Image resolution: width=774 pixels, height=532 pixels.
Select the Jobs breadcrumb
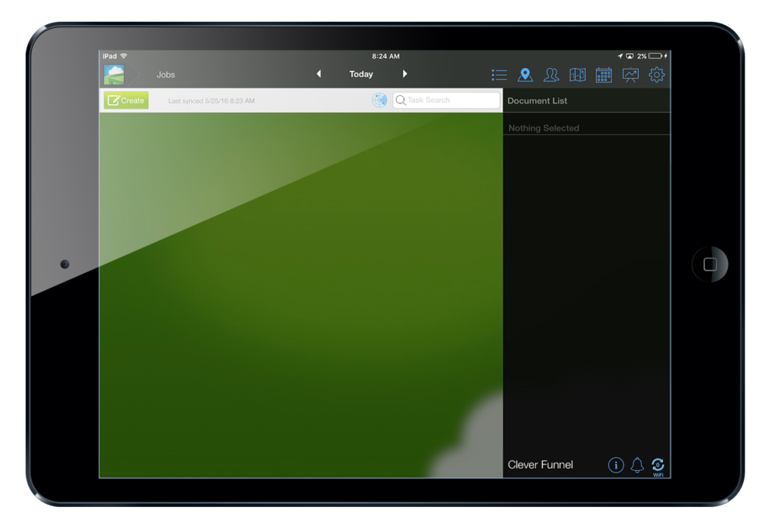(x=166, y=75)
